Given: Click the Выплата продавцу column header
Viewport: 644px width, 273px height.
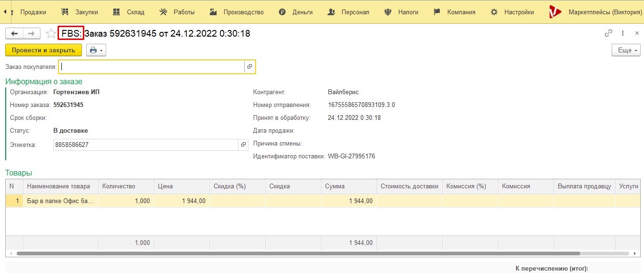Looking at the screenshot, I should coord(584,186).
